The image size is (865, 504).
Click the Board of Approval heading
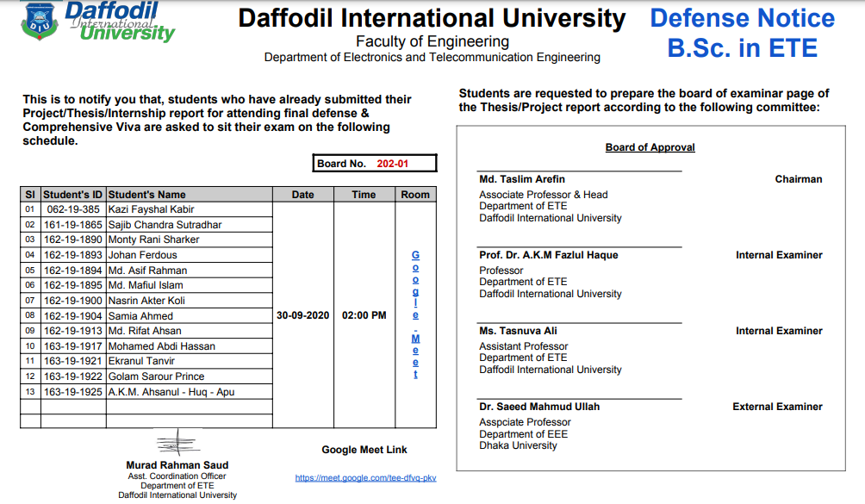650,147
